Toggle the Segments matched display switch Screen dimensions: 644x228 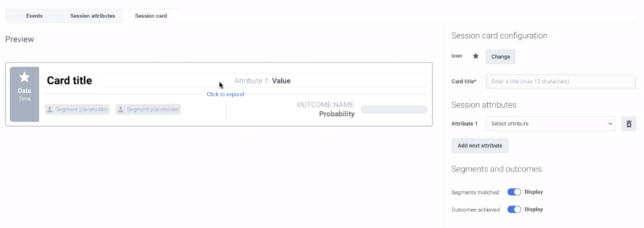coord(514,192)
